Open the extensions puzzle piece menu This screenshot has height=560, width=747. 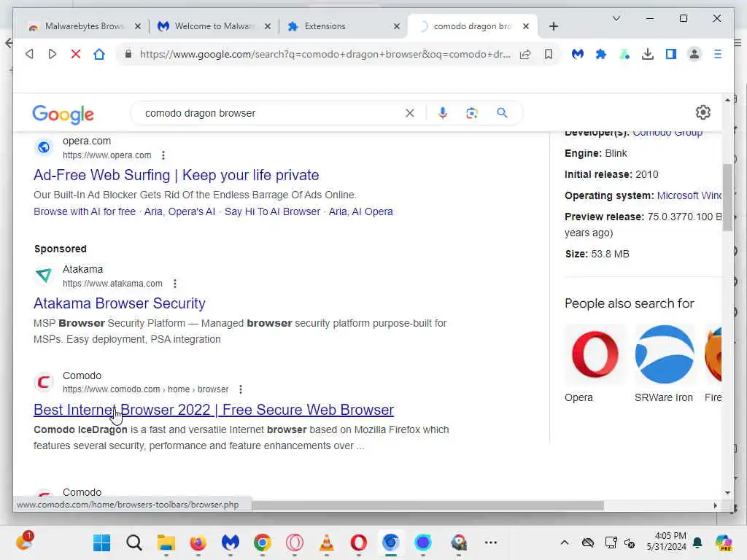601,54
